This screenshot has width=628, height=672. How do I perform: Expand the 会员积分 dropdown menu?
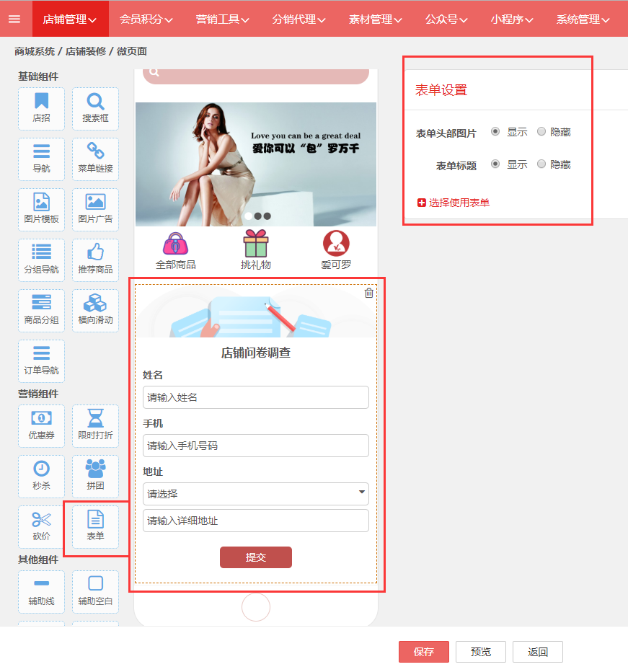click(146, 19)
